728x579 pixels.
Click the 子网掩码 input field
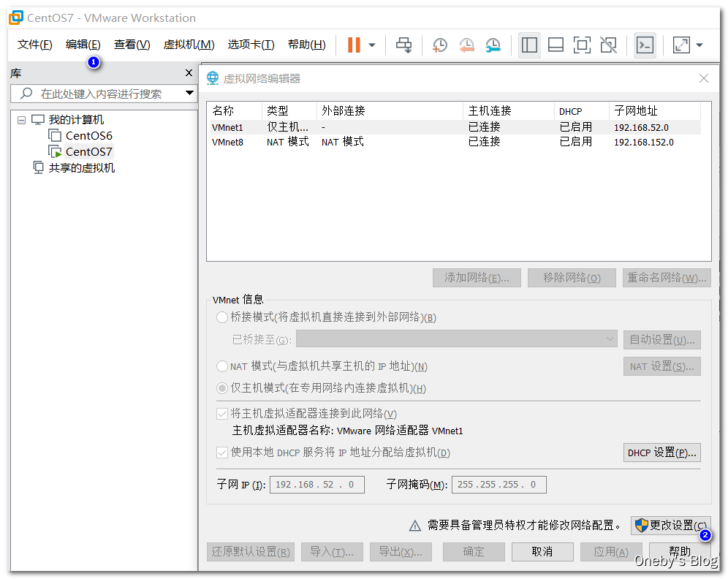(498, 484)
